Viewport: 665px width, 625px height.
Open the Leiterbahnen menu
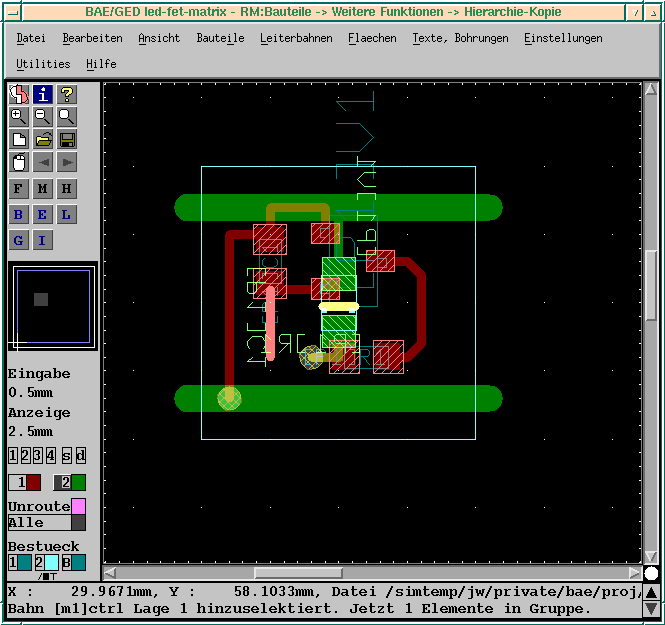[x=296, y=38]
